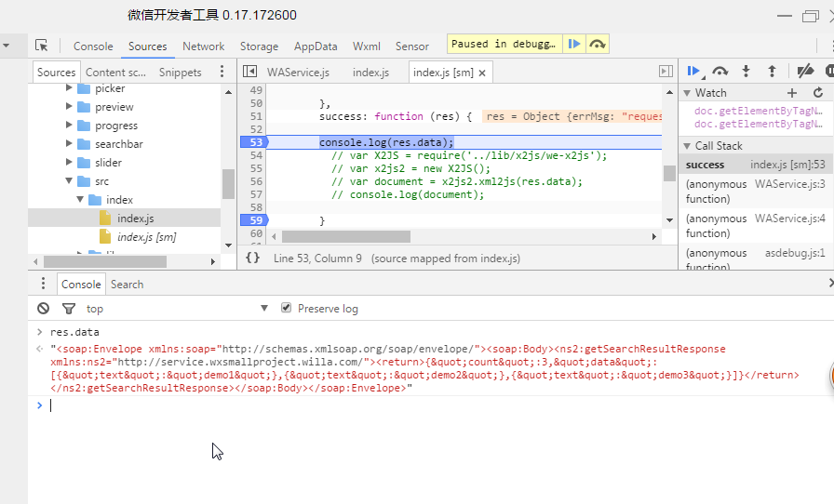
Task: Select the Snippets navigator tab
Action: pyautogui.click(x=180, y=73)
